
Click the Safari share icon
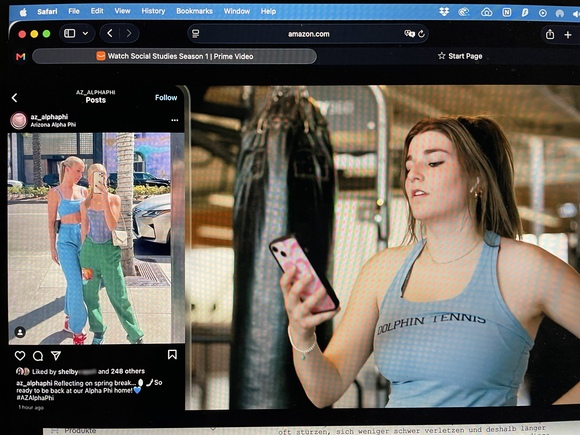click(x=550, y=34)
